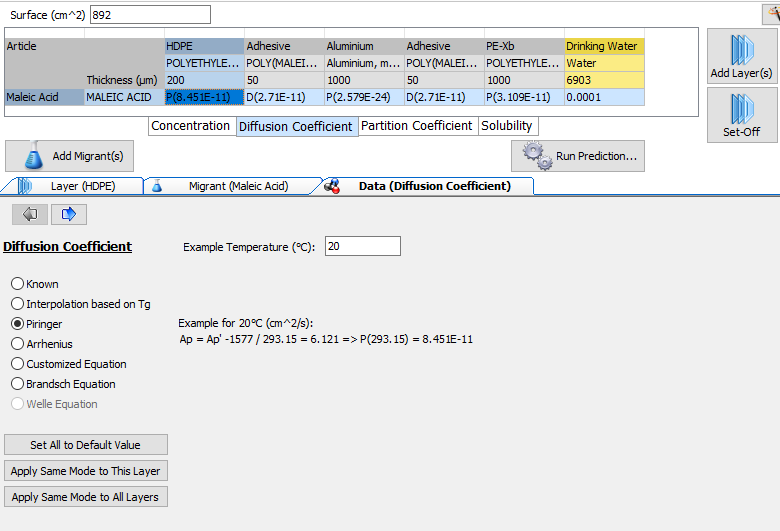
Task: Go forward with the right arrow icon
Action: [69, 214]
